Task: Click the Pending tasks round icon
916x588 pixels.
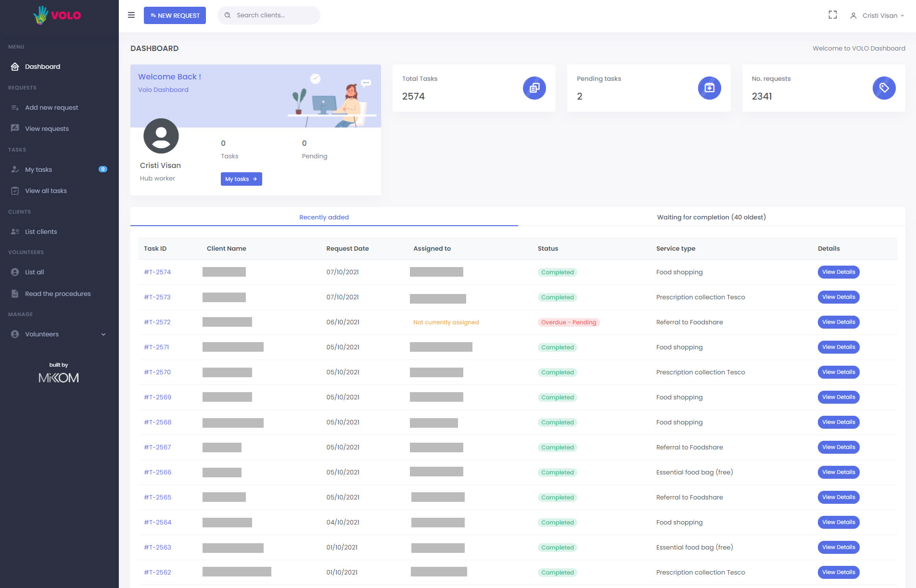Action: point(709,88)
